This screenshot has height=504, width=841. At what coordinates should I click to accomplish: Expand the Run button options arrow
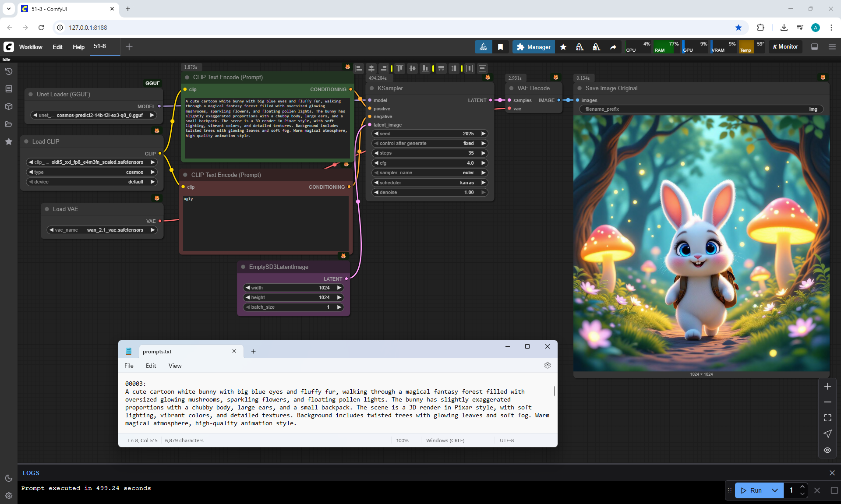[775, 490]
